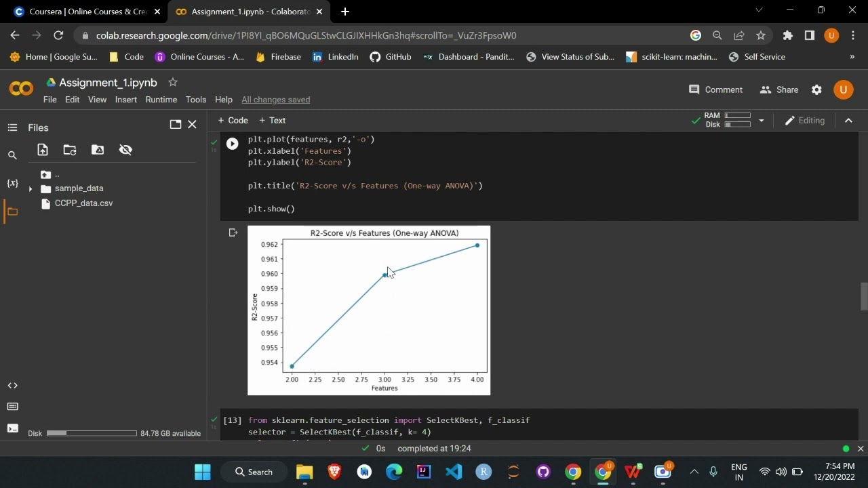Viewport: 868px width, 488px height.
Task: Open the Insert menu
Action: click(126, 100)
